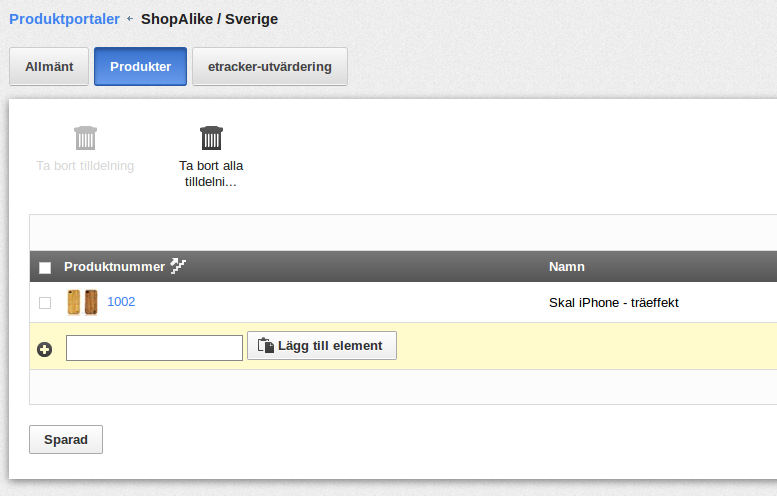Click the Ta bort alla tilldelni… trash icon
Viewport: 777px width, 496px height.
pyautogui.click(x=211, y=138)
